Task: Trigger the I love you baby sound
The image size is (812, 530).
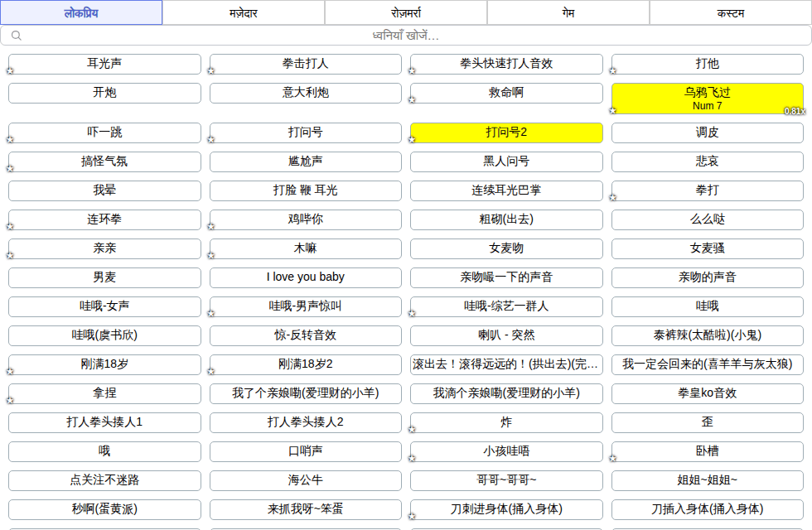Action: point(306,277)
